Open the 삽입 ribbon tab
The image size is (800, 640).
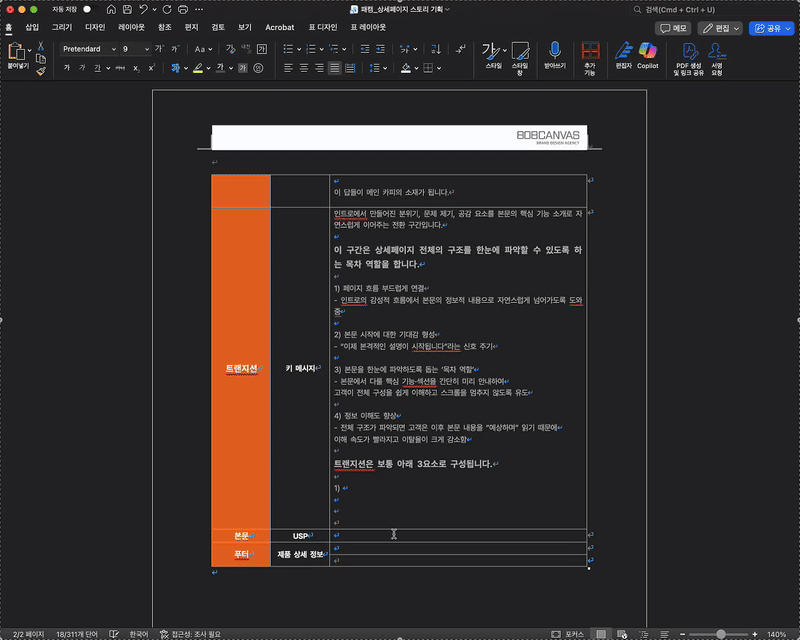pos(32,27)
